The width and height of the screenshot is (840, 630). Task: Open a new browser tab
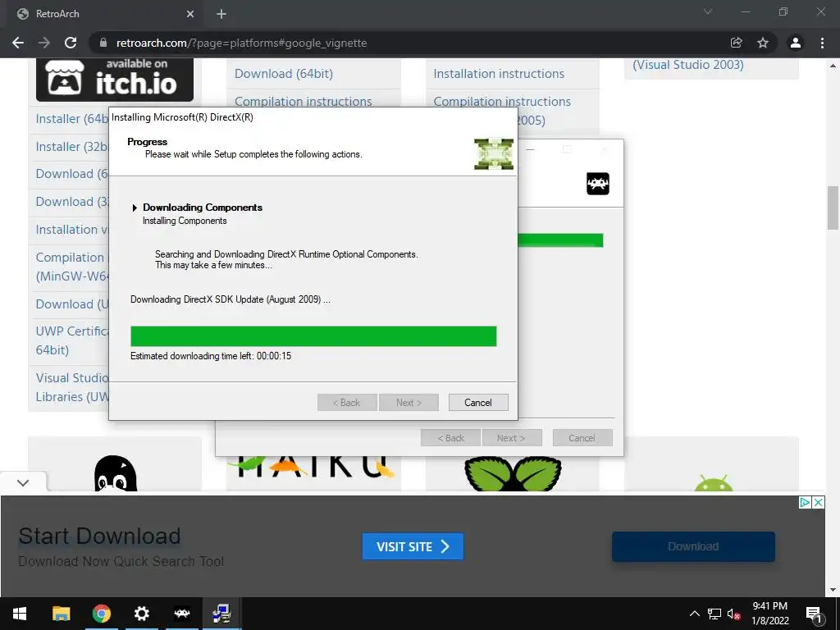pos(221,14)
